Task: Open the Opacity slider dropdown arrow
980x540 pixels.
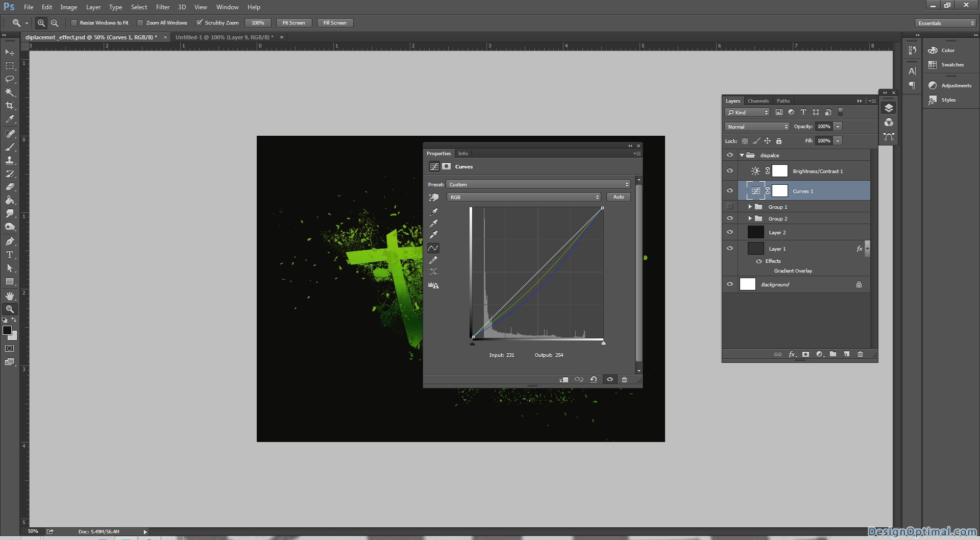Action: (838, 127)
